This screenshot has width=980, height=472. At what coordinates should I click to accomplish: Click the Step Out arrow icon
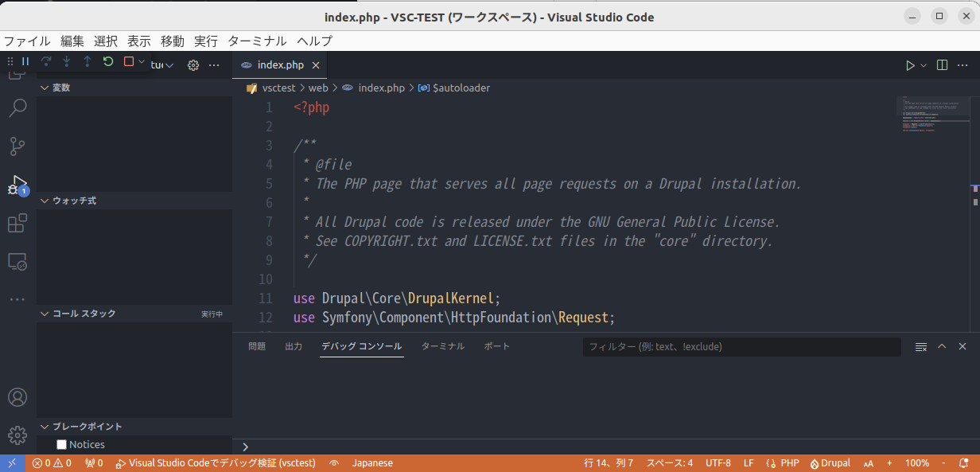click(87, 61)
